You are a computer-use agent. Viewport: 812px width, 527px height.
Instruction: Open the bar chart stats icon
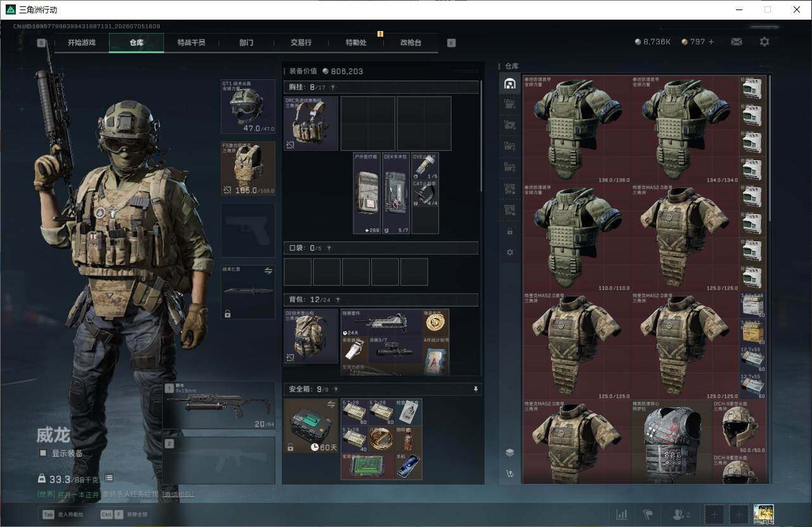tap(622, 514)
